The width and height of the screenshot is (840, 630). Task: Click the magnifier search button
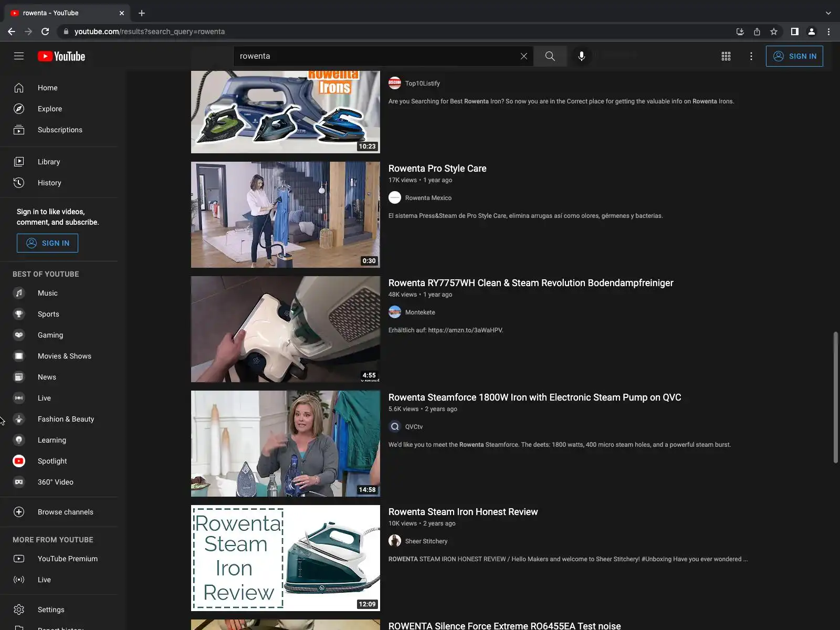tap(550, 56)
